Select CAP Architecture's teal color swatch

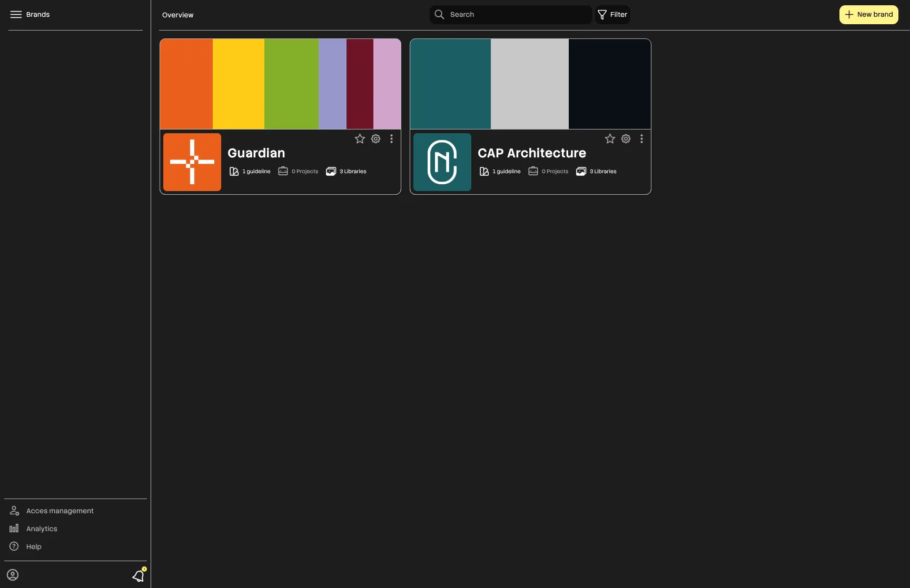point(450,84)
